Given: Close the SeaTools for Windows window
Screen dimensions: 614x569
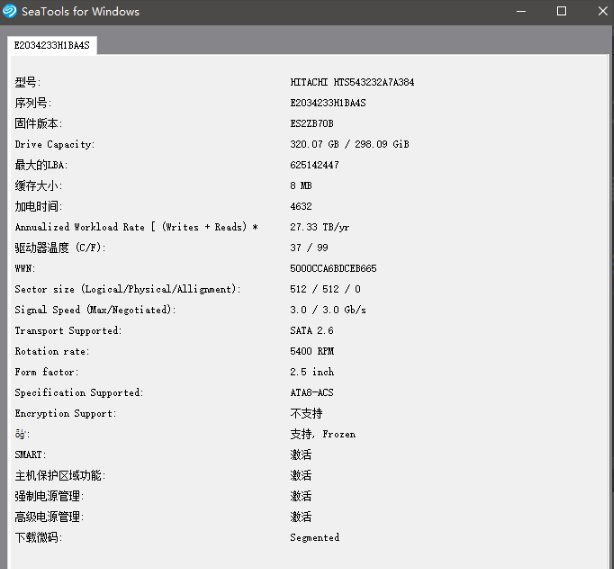Looking at the screenshot, I should tap(603, 11).
